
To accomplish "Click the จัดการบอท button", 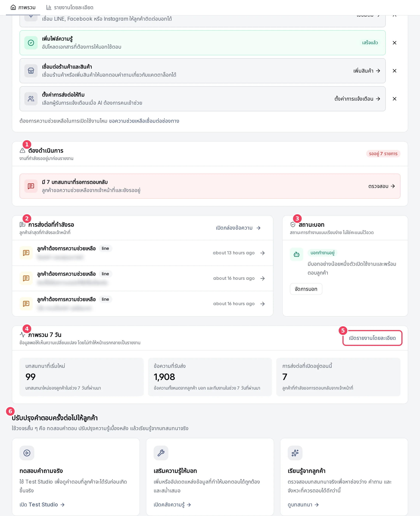I will 306,289.
